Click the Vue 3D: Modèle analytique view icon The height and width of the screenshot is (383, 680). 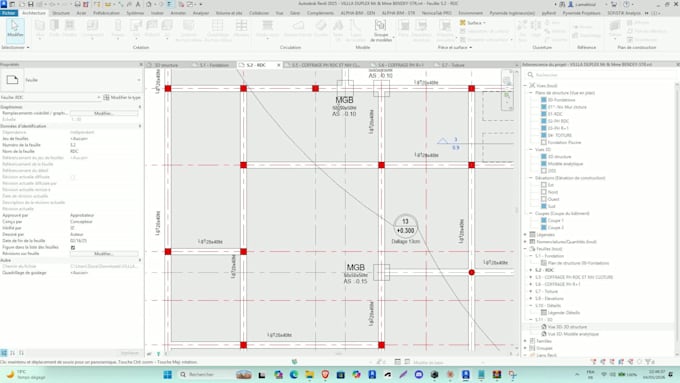544,334
